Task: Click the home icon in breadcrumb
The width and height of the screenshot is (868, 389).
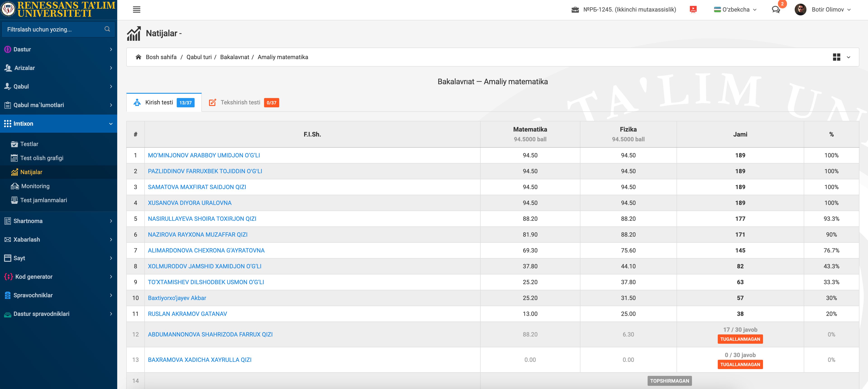Action: pos(138,57)
